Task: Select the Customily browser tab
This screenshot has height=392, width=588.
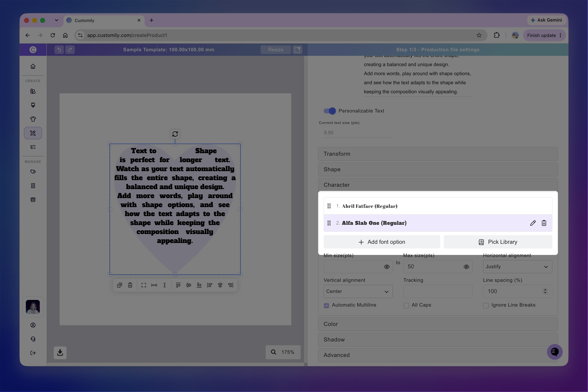Action: 104,21
